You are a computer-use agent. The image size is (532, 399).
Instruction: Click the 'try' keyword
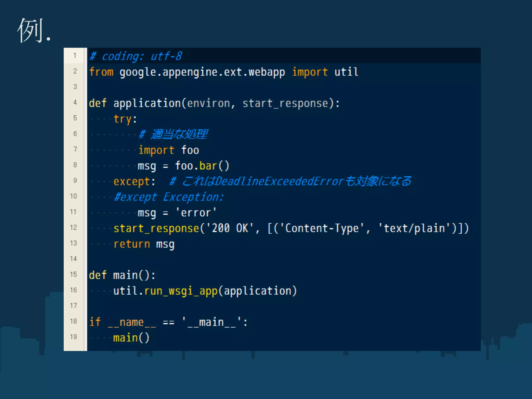(122, 119)
